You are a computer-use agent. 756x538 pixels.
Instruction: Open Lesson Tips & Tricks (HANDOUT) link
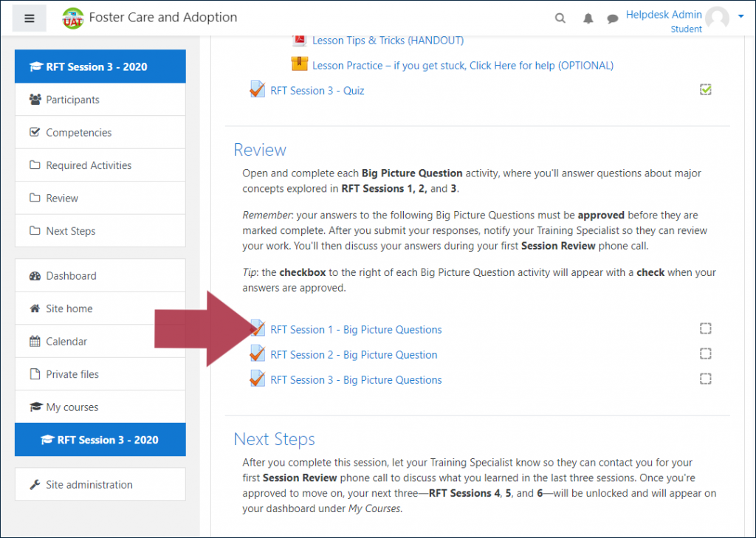tap(388, 41)
